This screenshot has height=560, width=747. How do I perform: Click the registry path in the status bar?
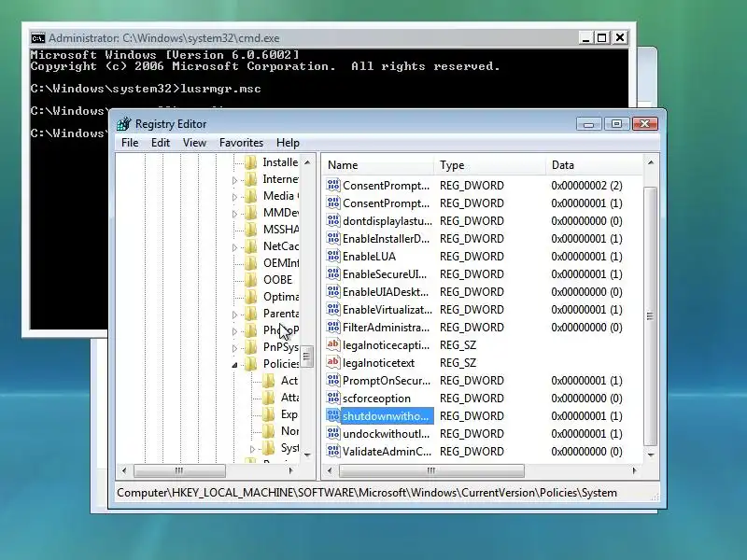(367, 493)
